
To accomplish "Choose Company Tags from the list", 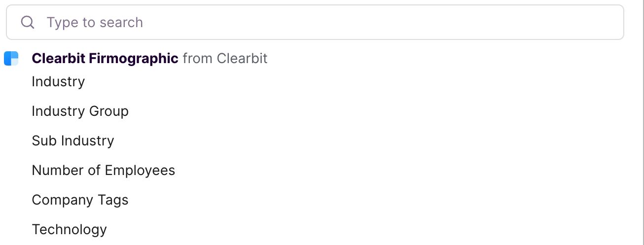I will (x=80, y=200).
